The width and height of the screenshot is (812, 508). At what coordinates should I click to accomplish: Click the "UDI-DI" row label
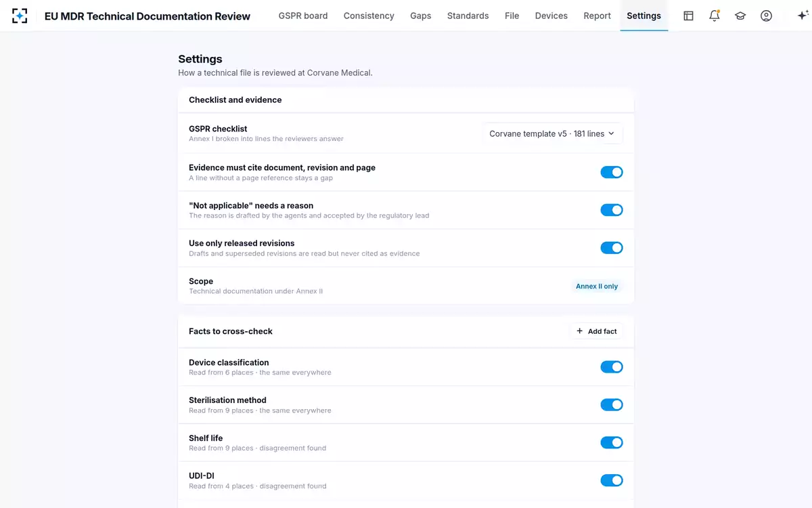coord(202,476)
